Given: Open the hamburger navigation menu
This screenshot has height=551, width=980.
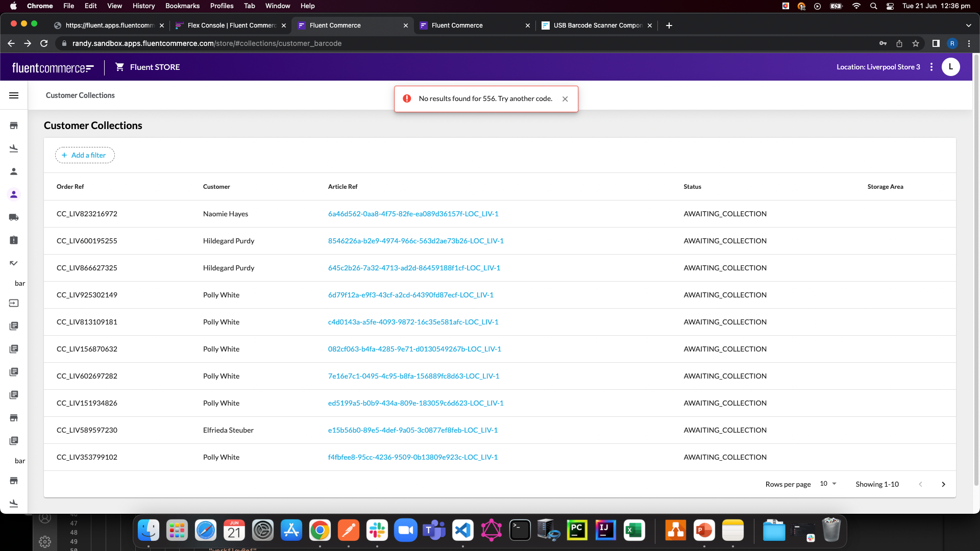Looking at the screenshot, I should pos(14,95).
